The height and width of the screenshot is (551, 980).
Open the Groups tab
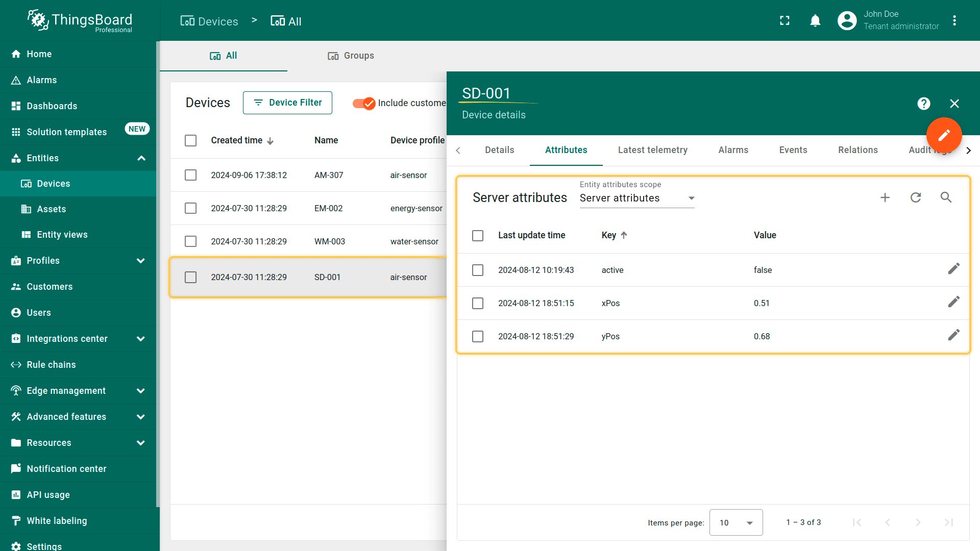[x=351, y=56]
